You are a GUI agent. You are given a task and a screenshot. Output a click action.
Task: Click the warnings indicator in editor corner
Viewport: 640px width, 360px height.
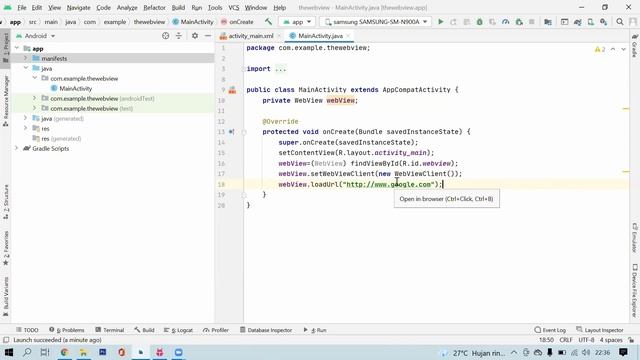pos(600,49)
